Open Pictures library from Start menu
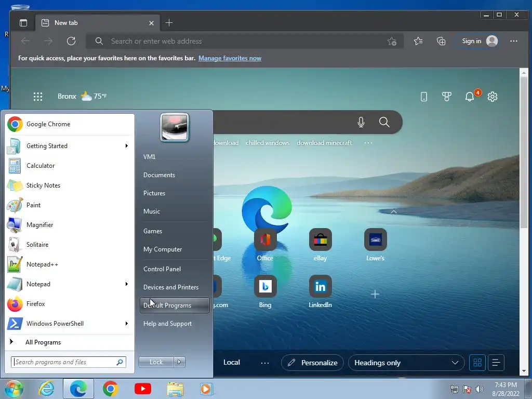 pyautogui.click(x=175, y=193)
